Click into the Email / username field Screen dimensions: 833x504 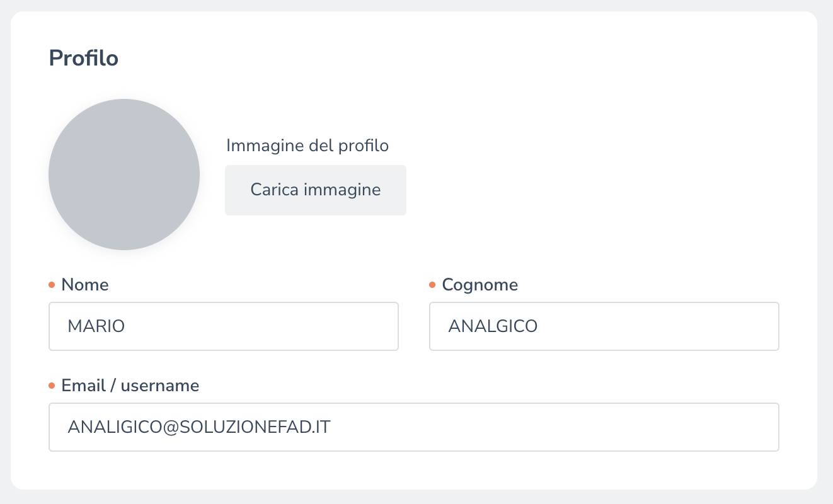pos(413,427)
